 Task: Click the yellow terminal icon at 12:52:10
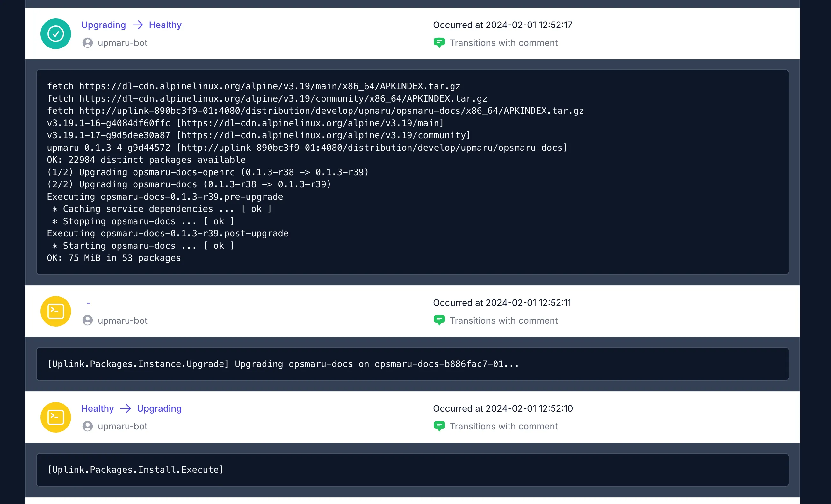56,417
